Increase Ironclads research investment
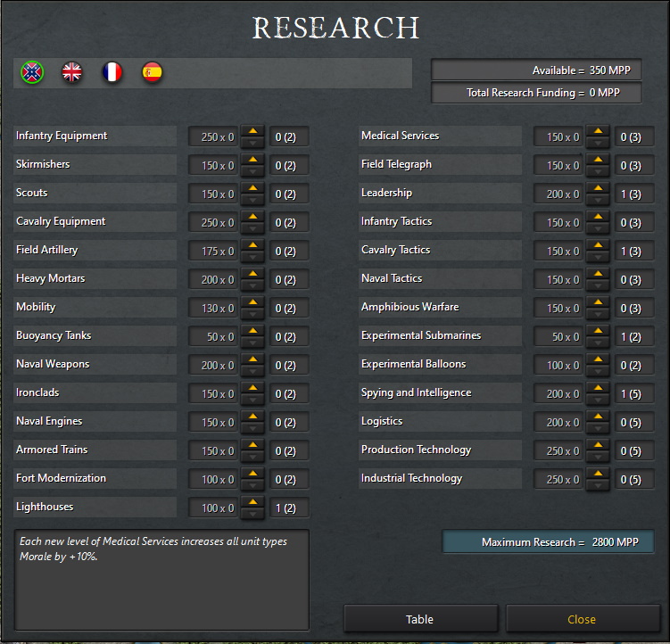The image size is (670, 644). pyautogui.click(x=253, y=388)
